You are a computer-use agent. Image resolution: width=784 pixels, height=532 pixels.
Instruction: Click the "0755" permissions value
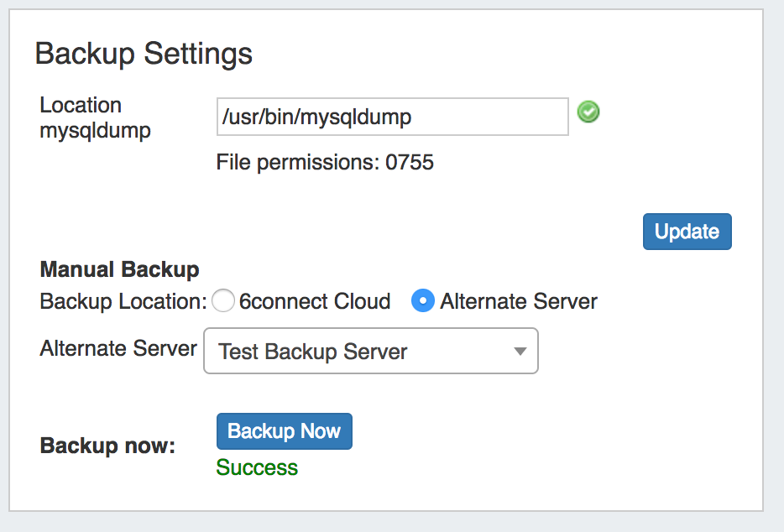(410, 162)
